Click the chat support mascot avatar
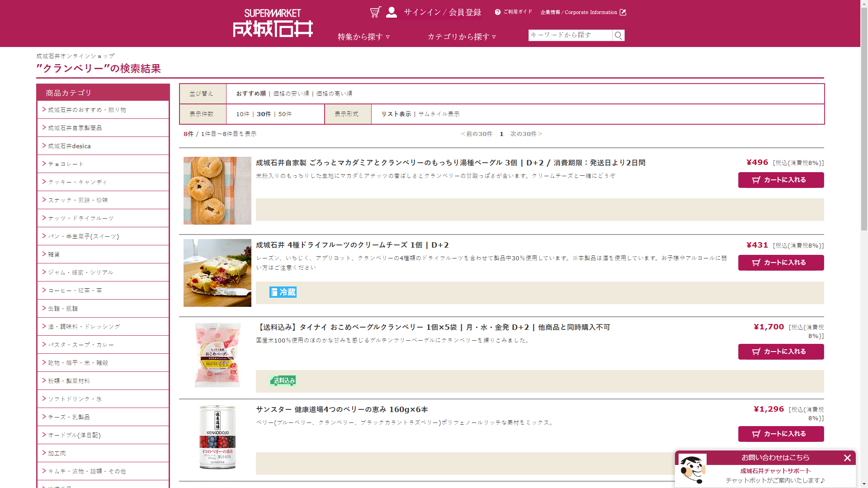This screenshot has height=488, width=868. pyautogui.click(x=692, y=470)
